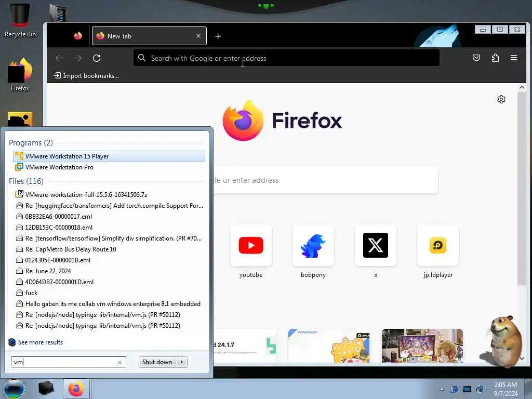The image size is (532, 399).
Task: Open the Firefox hamburger menu
Action: point(514,58)
